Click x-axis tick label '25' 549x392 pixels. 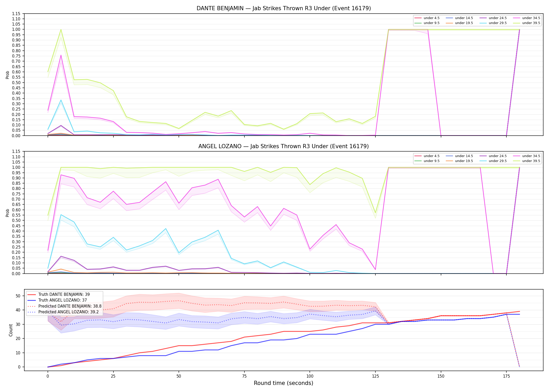click(x=113, y=376)
